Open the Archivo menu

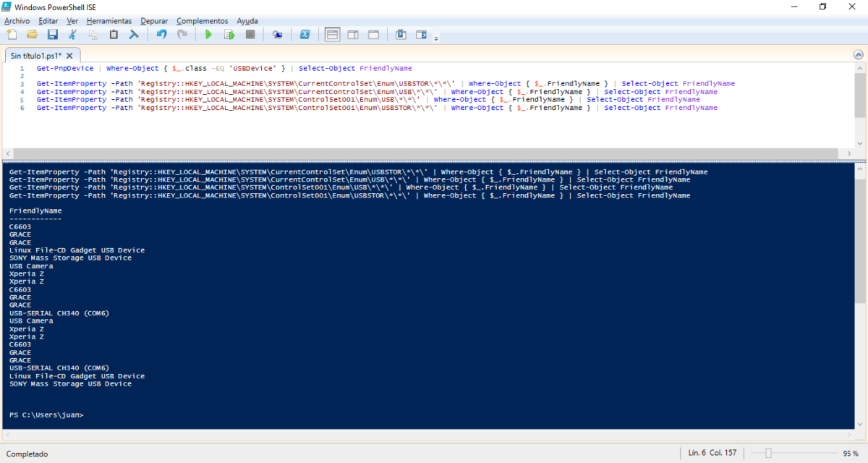[17, 21]
